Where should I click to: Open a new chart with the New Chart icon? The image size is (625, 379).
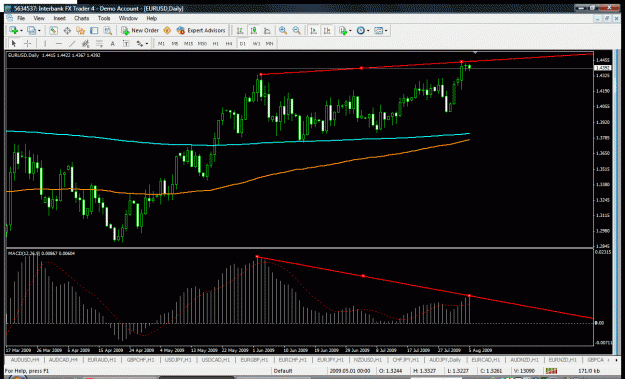coord(13,30)
